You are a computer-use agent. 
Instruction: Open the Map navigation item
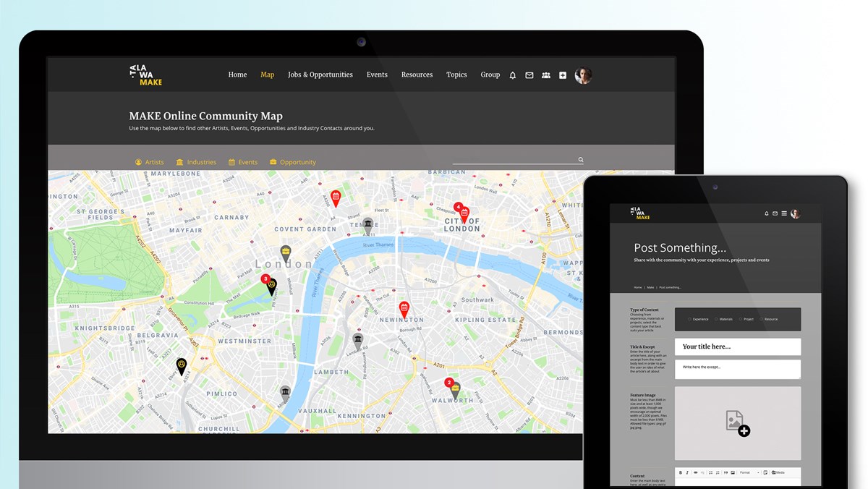[268, 75]
